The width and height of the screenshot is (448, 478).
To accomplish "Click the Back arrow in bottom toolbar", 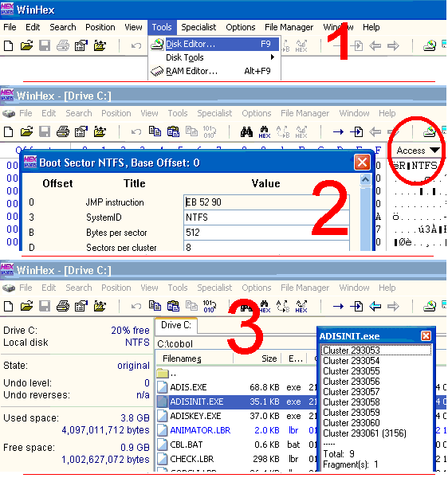I will 375,306.
